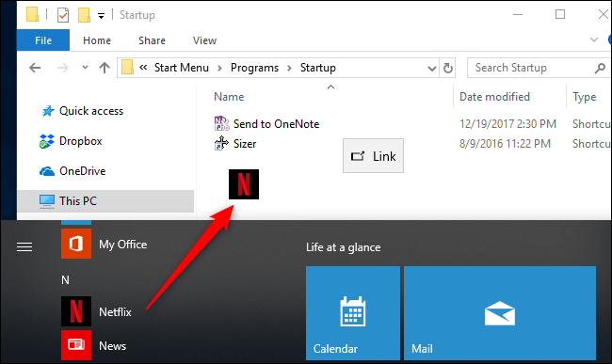Viewport: 612px width, 364px height.
Task: Expand the recent locations dropdown arrow
Action: pos(85,68)
